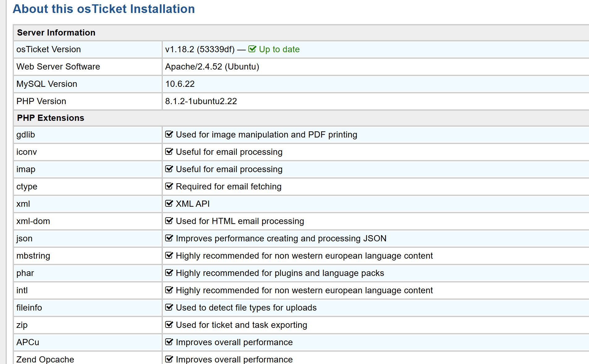Click the Up to date status link
Viewport: 589px width, 364px height.
[279, 49]
